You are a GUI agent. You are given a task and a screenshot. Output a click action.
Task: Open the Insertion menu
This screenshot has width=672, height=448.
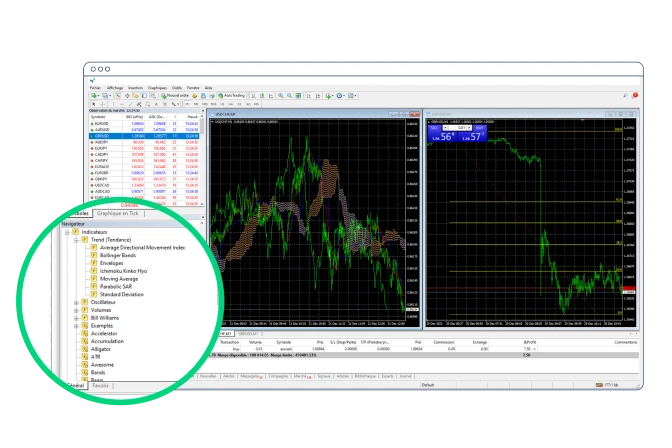135,87
